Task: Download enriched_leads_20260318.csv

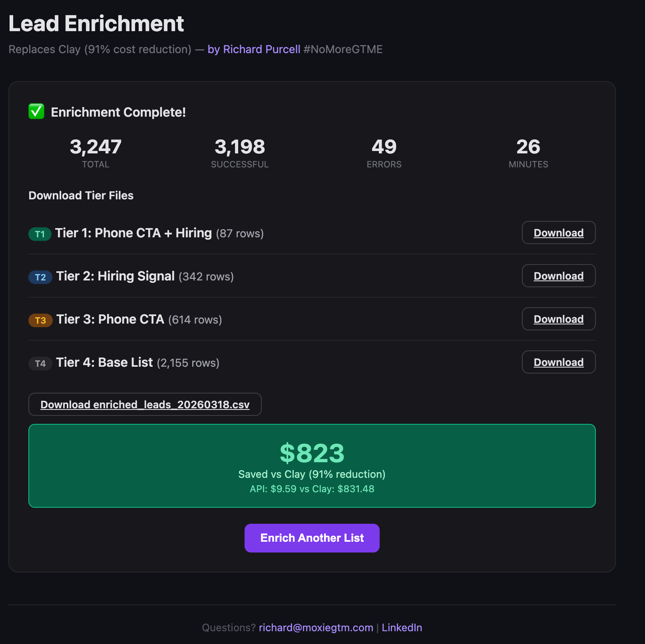Action: [x=145, y=404]
